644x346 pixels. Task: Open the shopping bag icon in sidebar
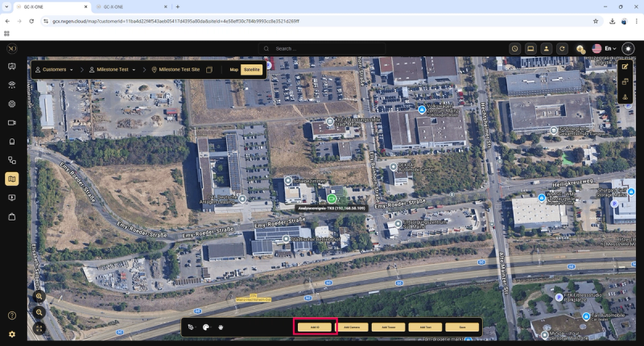tap(12, 216)
